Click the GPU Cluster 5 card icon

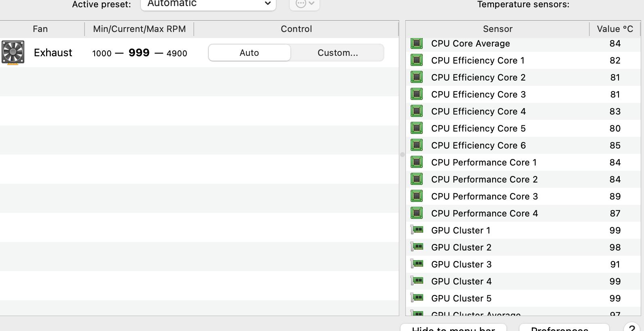click(x=417, y=298)
